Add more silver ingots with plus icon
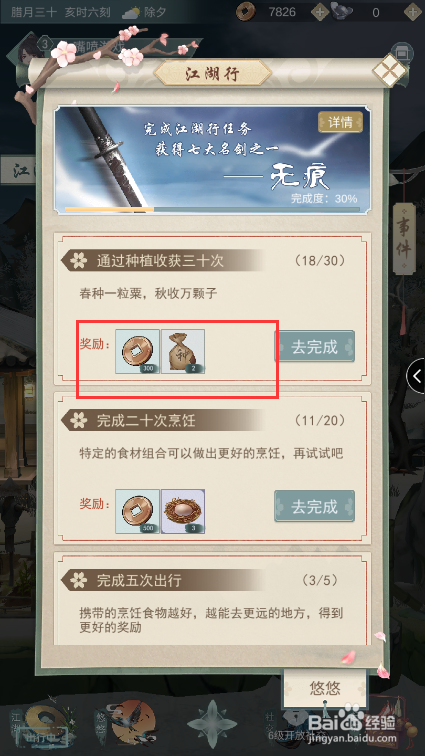 coord(413,12)
